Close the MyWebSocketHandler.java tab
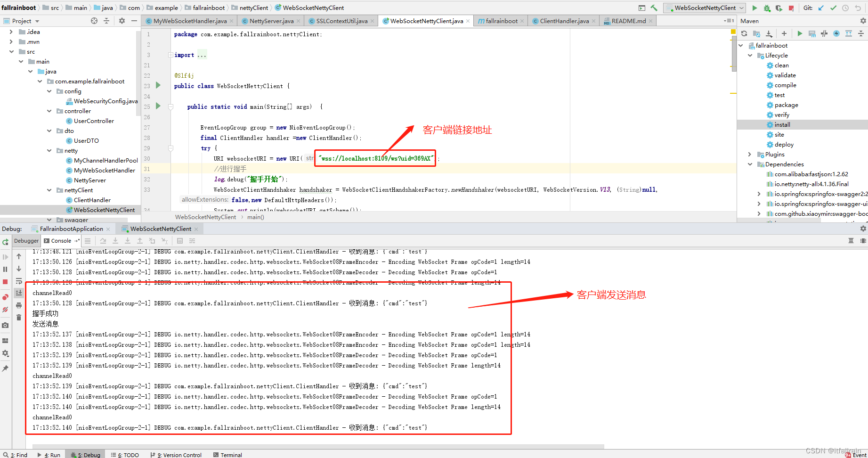 (x=233, y=21)
